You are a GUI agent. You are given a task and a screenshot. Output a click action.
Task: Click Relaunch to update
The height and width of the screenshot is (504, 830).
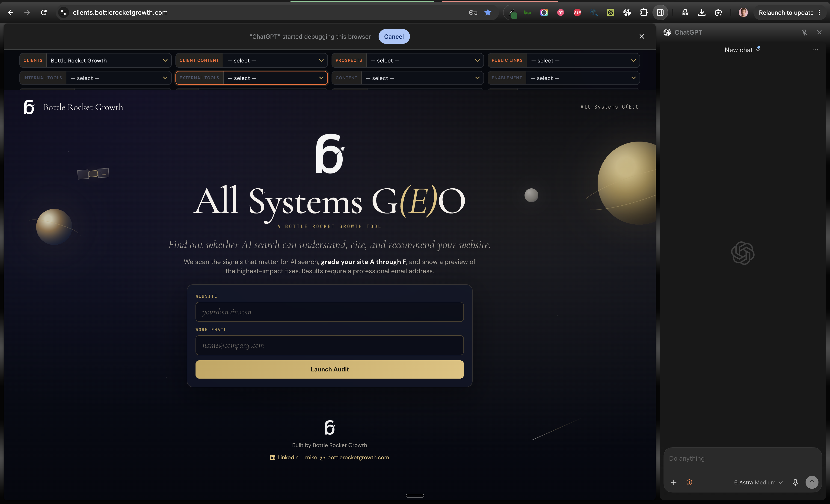[786, 12]
